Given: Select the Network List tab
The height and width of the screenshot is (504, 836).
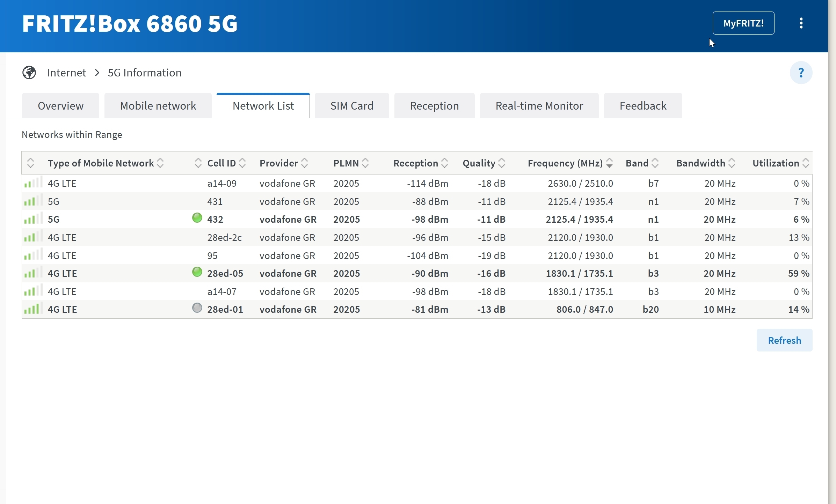Looking at the screenshot, I should point(263,106).
